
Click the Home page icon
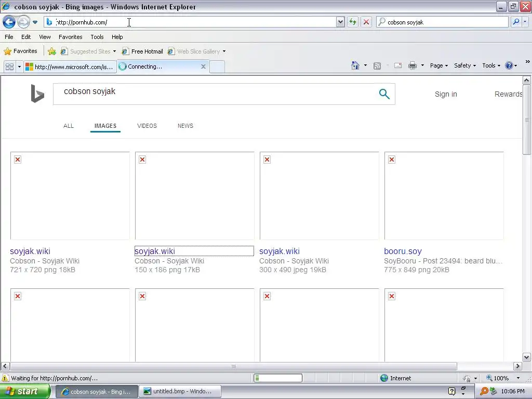pyautogui.click(x=355, y=65)
